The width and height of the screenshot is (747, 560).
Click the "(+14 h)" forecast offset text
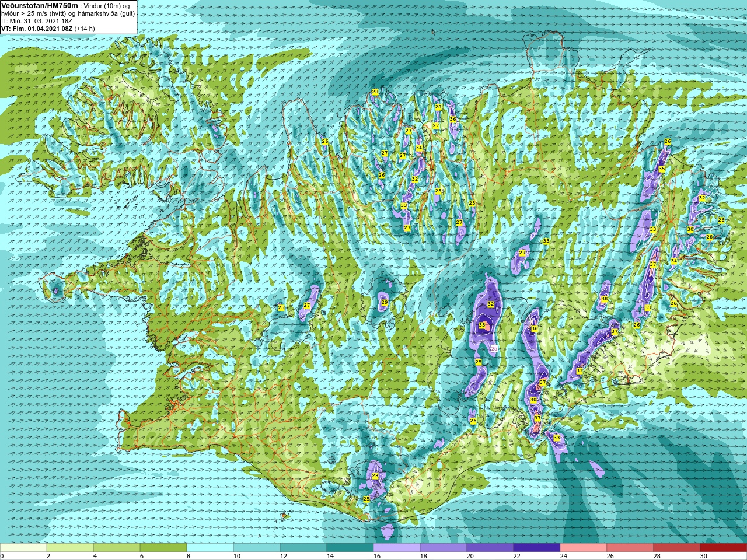[85, 29]
